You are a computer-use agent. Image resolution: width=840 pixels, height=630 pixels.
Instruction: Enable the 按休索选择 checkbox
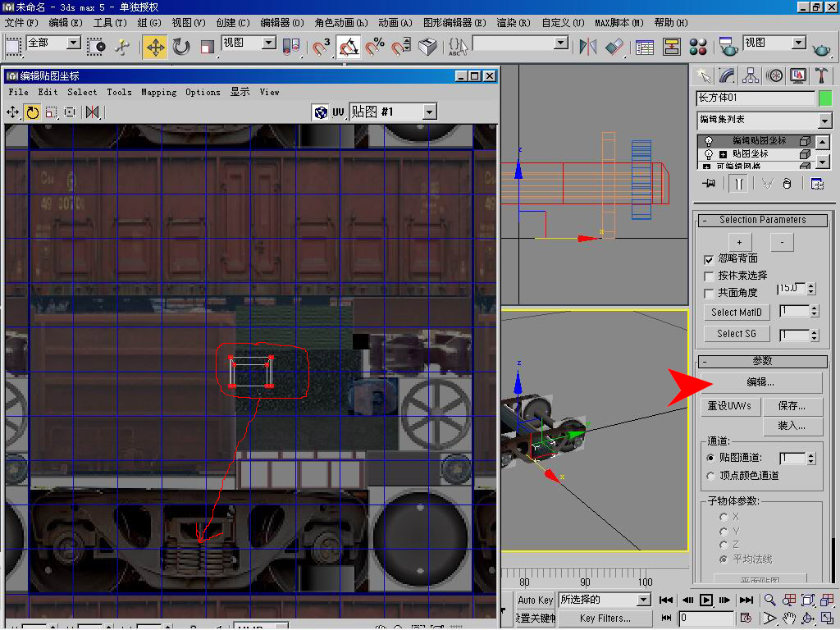pos(710,276)
